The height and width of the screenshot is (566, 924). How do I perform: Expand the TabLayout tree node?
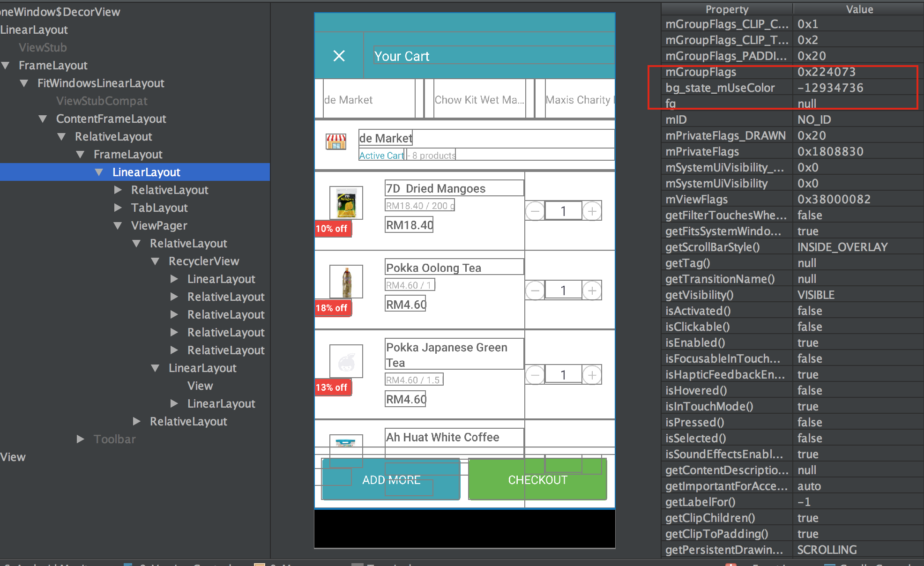pos(118,208)
